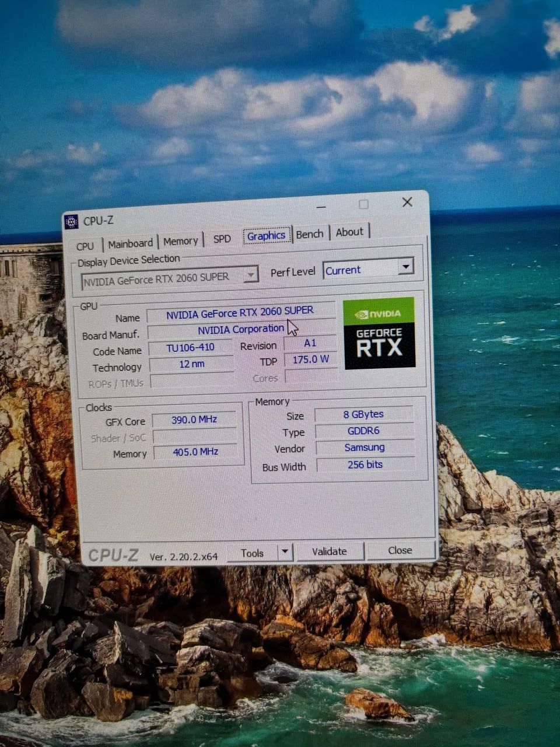Viewport: 560px width, 747px height.
Task: Click the Validate button
Action: [330, 551]
